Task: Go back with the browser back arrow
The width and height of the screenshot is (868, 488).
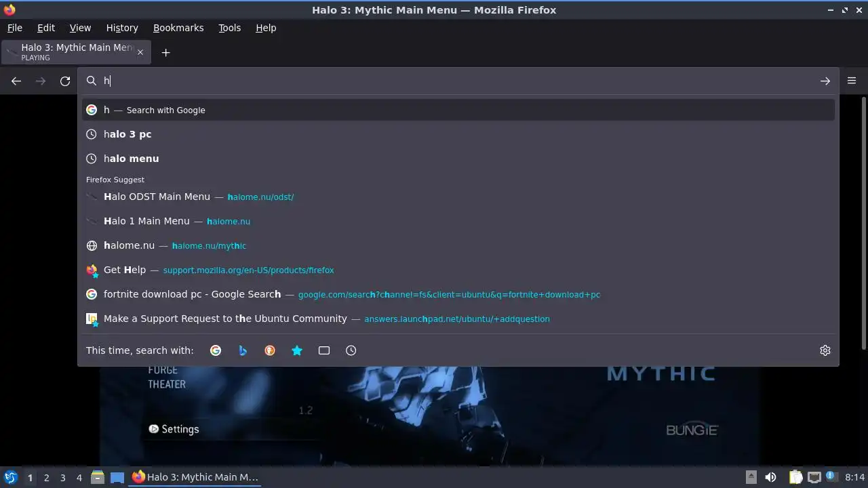Action: 16,81
